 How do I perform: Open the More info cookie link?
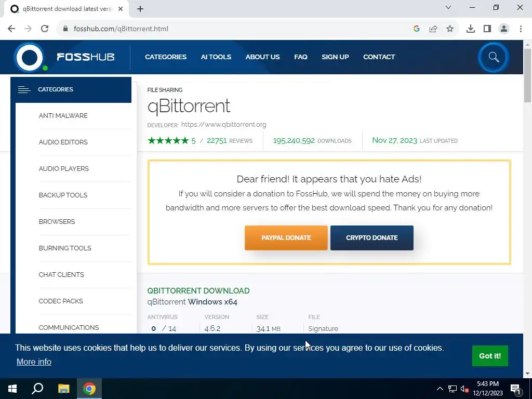click(34, 362)
